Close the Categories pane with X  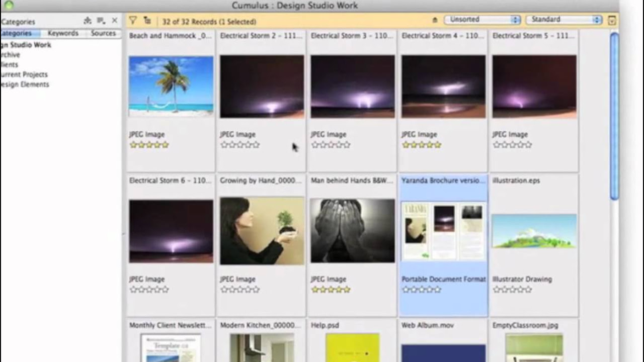click(x=115, y=21)
